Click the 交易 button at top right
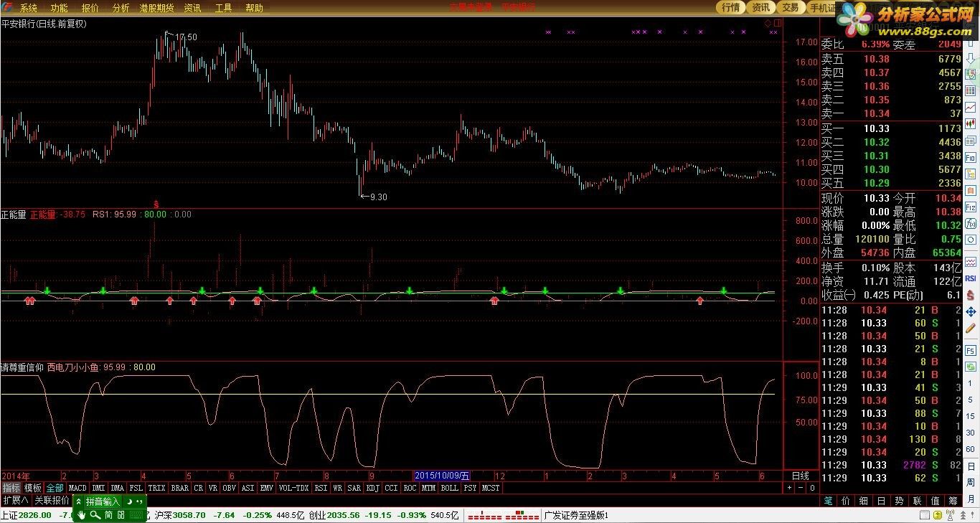Image resolution: width=980 pixels, height=523 pixels. (x=790, y=7)
